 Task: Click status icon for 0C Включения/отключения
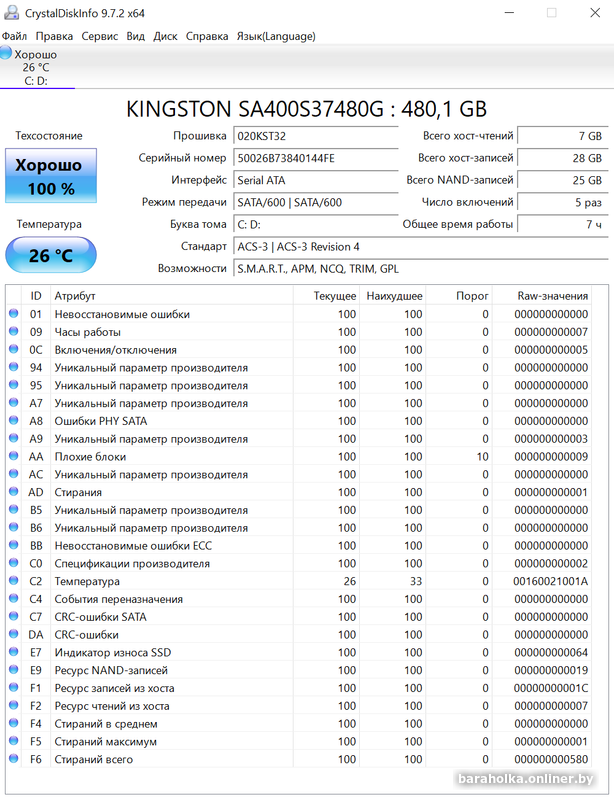tap(14, 349)
